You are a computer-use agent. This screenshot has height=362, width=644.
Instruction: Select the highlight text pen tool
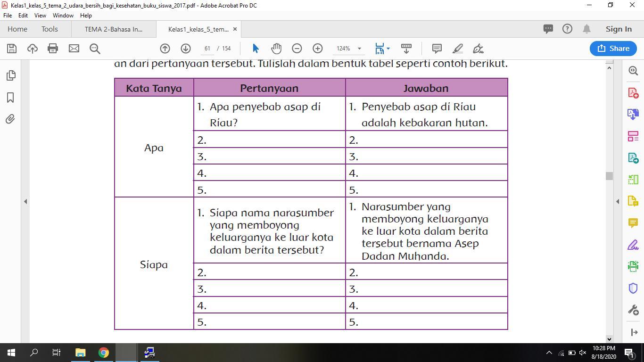click(x=458, y=49)
